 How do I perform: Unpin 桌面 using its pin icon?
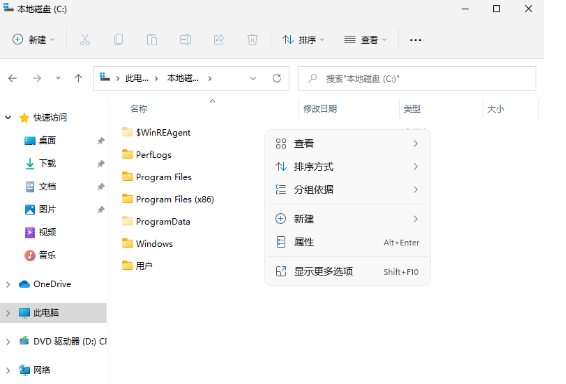pos(101,141)
